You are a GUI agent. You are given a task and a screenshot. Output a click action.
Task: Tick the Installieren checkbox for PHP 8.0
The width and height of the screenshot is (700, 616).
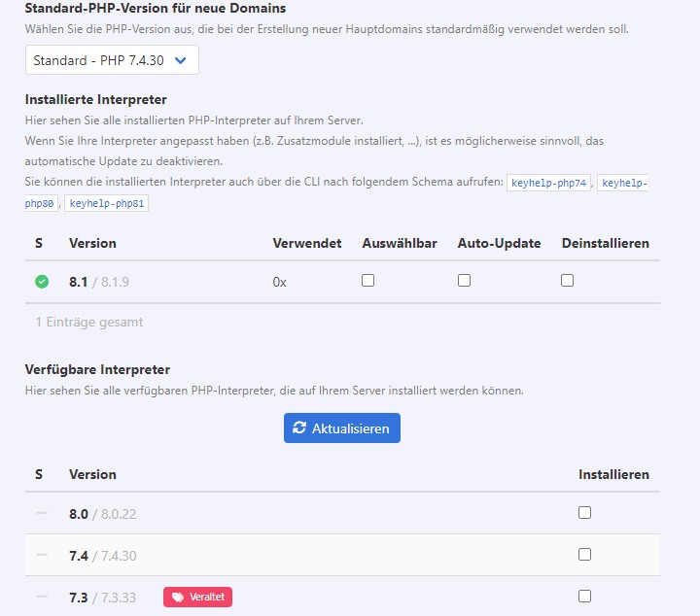click(584, 513)
